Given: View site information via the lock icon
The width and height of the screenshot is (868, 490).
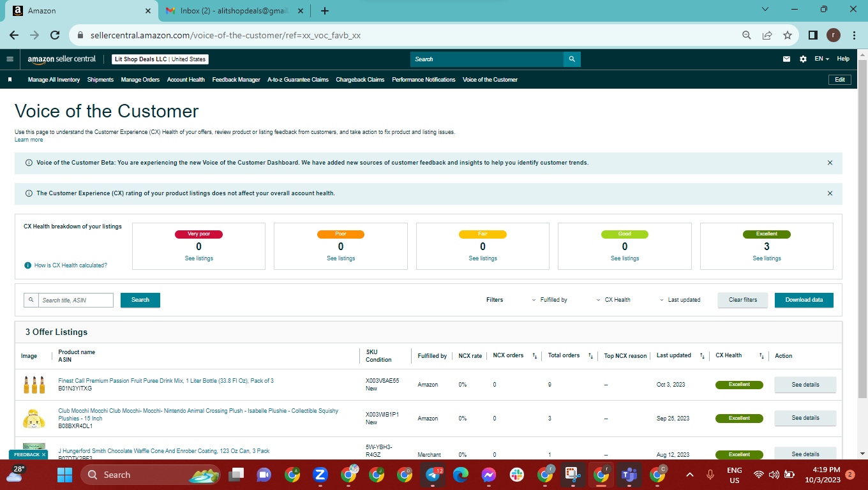Looking at the screenshot, I should tap(80, 36).
